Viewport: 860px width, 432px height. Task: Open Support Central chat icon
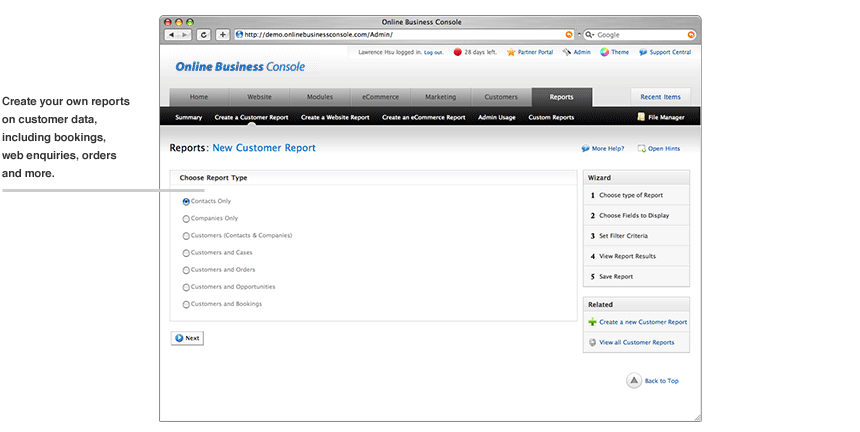point(642,52)
